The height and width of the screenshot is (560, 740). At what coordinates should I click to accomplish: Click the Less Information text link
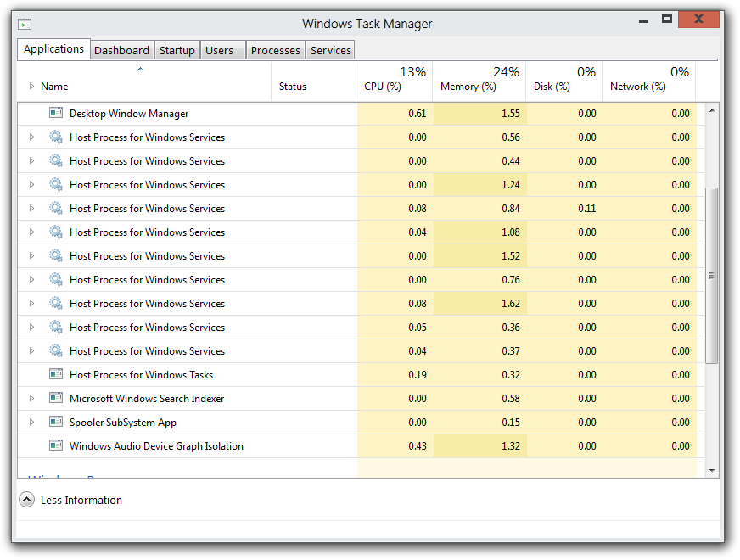[x=81, y=500]
